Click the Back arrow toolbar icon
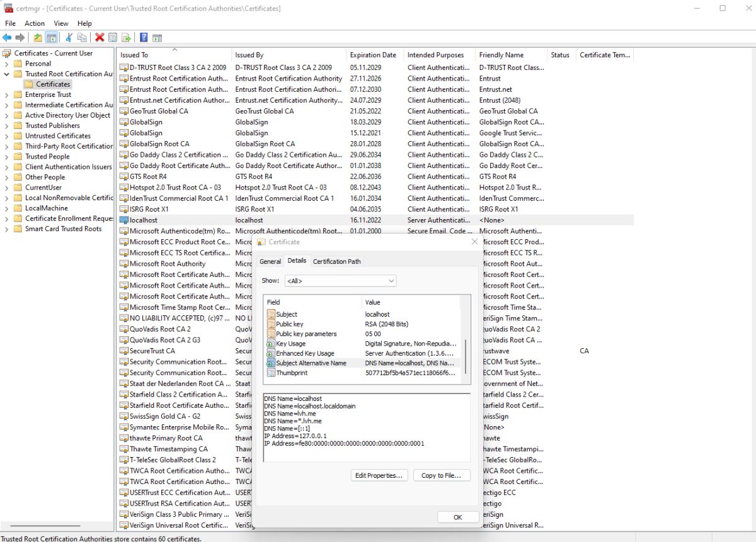The width and height of the screenshot is (756, 542). [7, 38]
